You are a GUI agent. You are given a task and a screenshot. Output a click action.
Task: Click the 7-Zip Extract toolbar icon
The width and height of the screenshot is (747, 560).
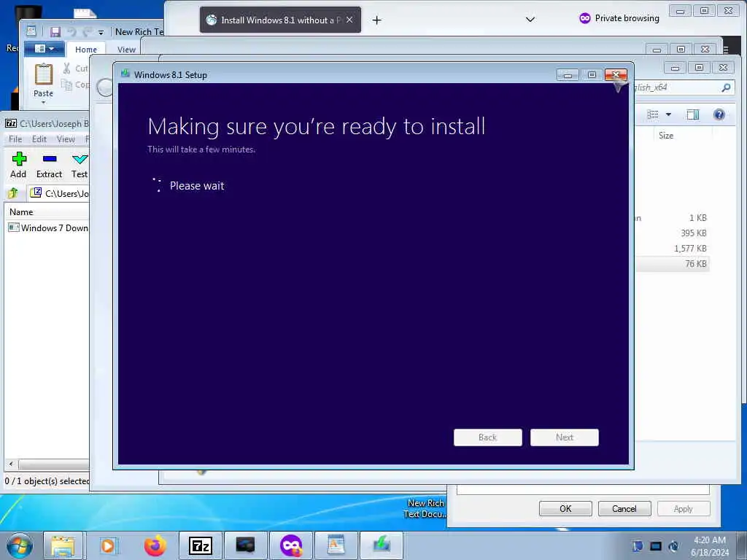point(50,159)
